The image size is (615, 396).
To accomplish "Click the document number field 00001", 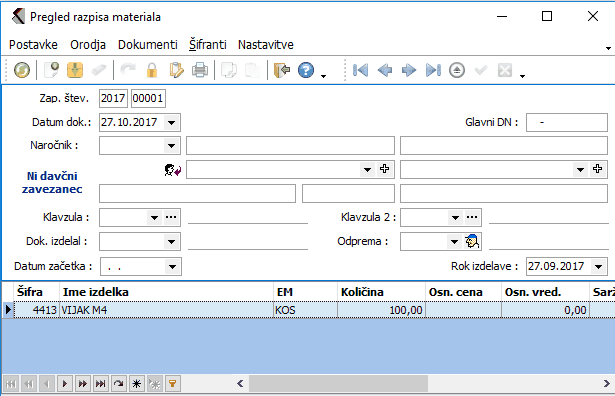I will tap(148, 98).
